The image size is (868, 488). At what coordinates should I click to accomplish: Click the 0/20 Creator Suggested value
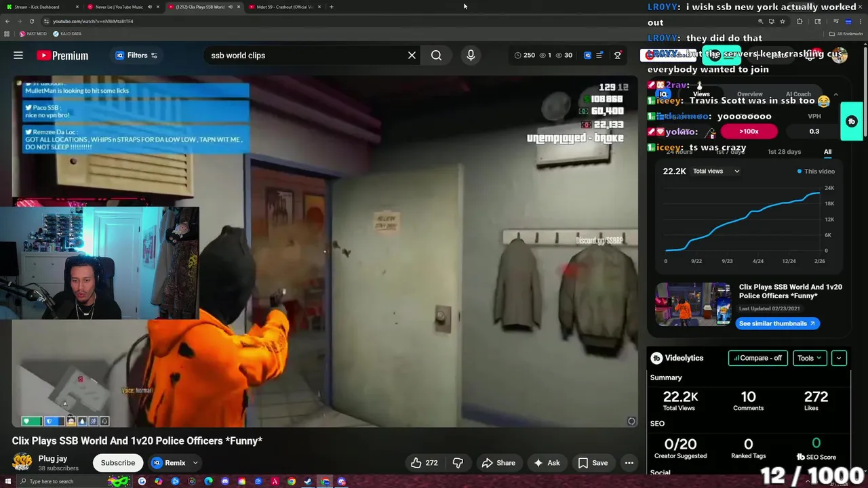(x=680, y=444)
